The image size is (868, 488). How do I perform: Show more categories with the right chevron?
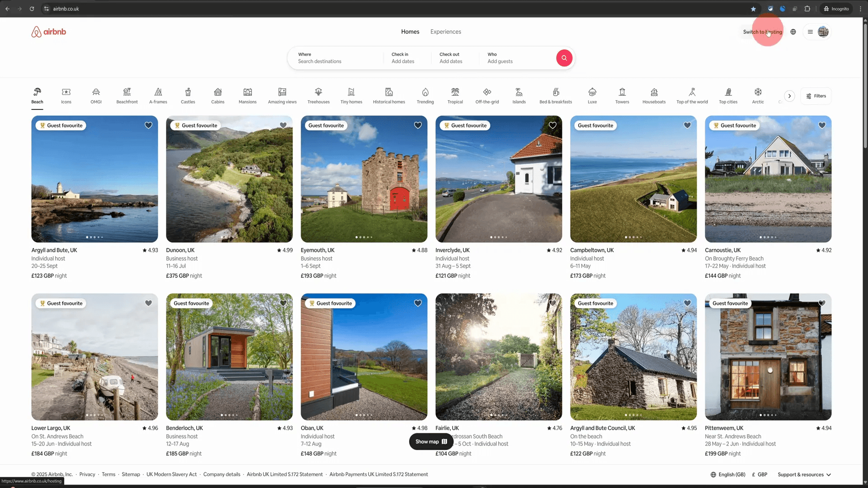point(789,96)
